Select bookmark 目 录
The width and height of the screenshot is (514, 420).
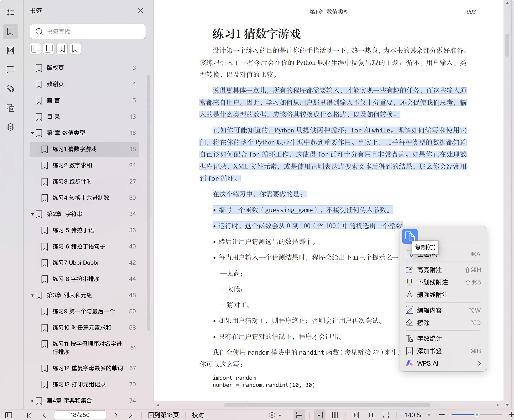click(84, 117)
